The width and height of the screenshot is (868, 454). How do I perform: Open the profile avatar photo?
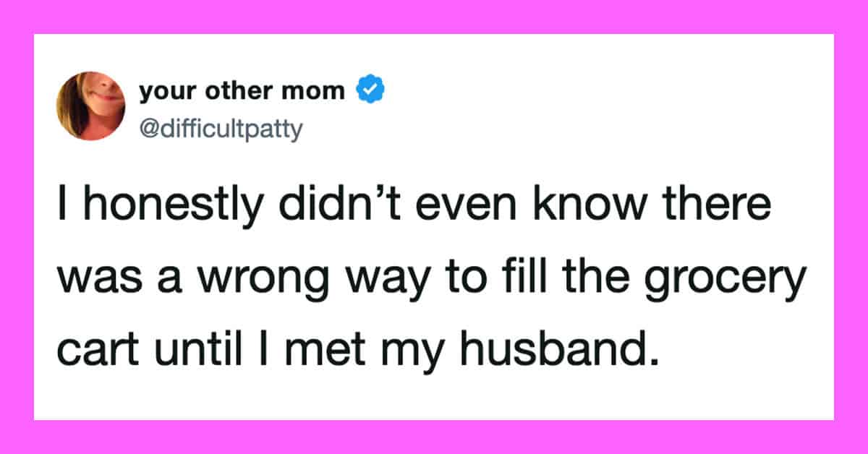point(92,106)
